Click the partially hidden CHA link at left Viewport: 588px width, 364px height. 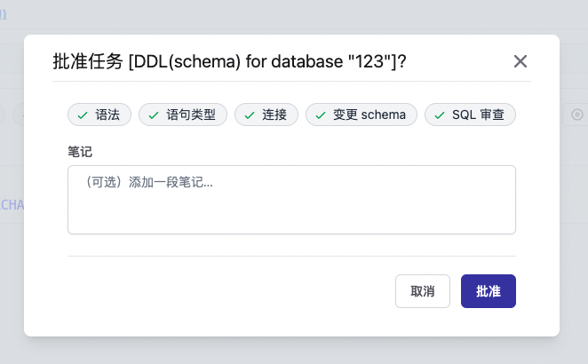tap(12, 205)
